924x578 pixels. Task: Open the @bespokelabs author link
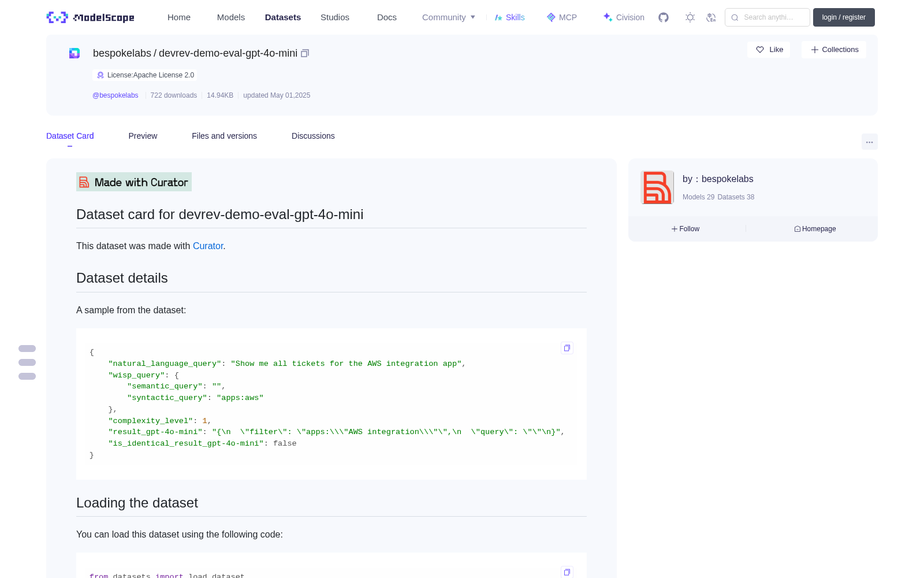point(115,95)
